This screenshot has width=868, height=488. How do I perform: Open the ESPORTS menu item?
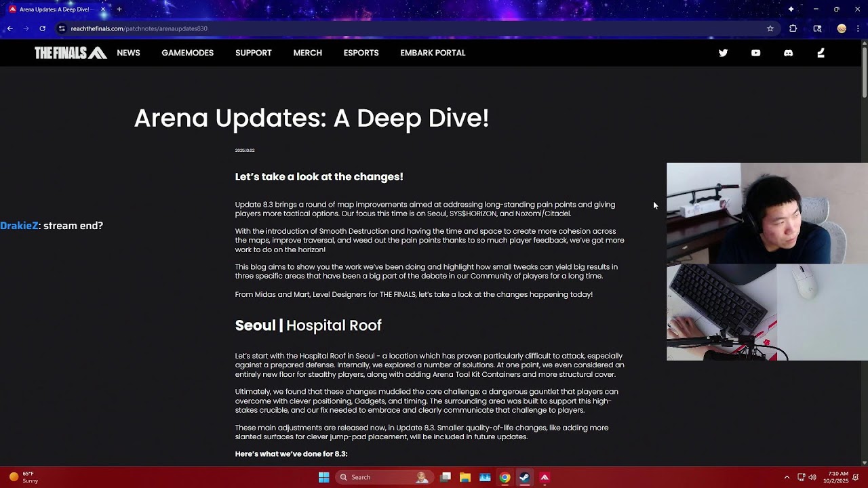361,53
